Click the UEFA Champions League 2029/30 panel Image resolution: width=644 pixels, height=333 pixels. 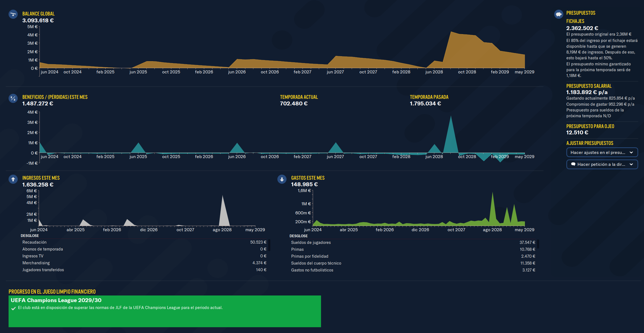(x=165, y=311)
